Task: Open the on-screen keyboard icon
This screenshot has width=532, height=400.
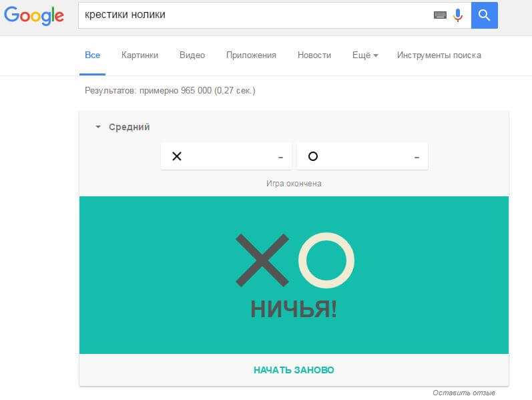Action: (440, 15)
